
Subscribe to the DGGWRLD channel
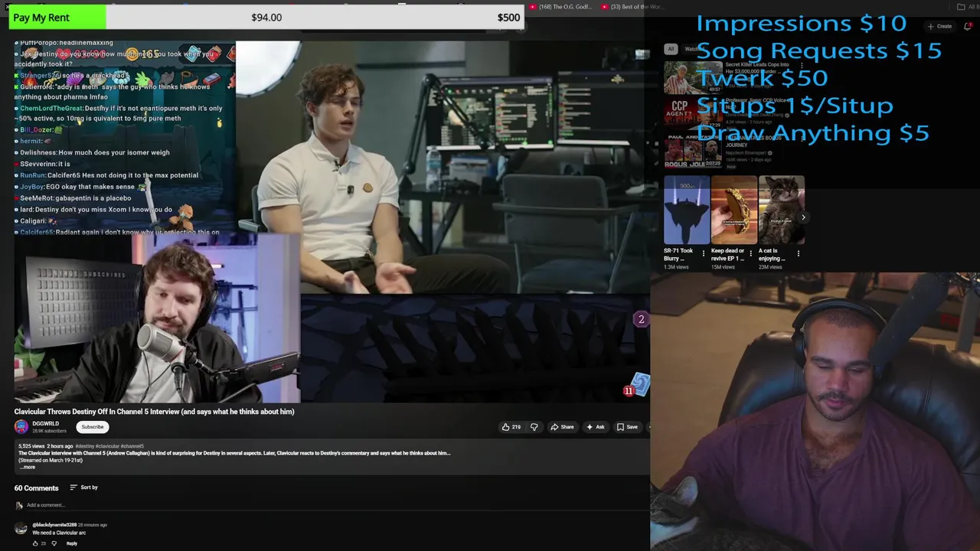coord(93,427)
